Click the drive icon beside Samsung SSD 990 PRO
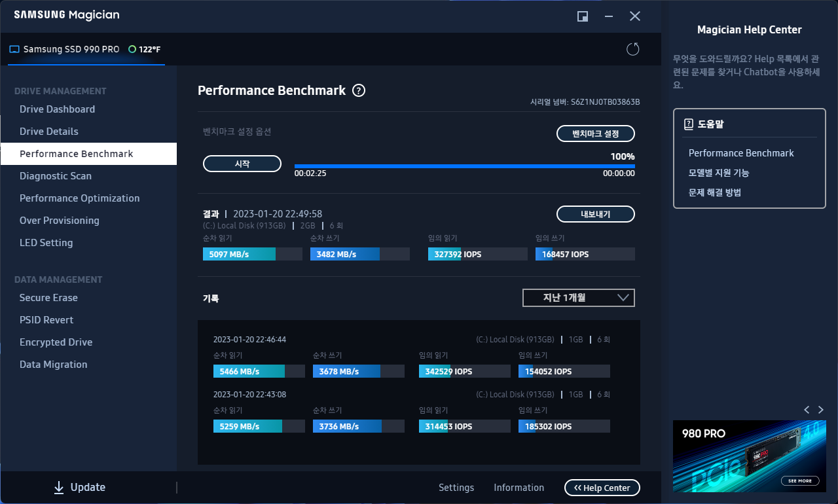Screen dimensions: 838x504 [x=14, y=49]
